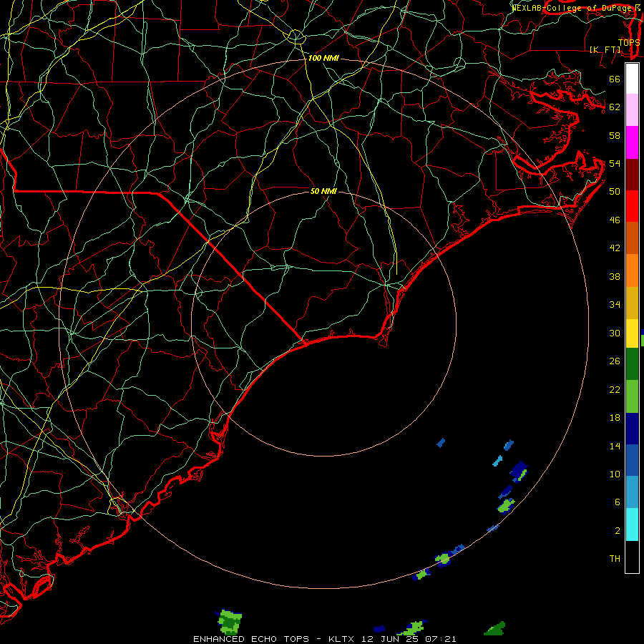Viewport: 644px width, 644px height.
Task: Click the 'KLTX' radar site identifier
Action: (343, 639)
